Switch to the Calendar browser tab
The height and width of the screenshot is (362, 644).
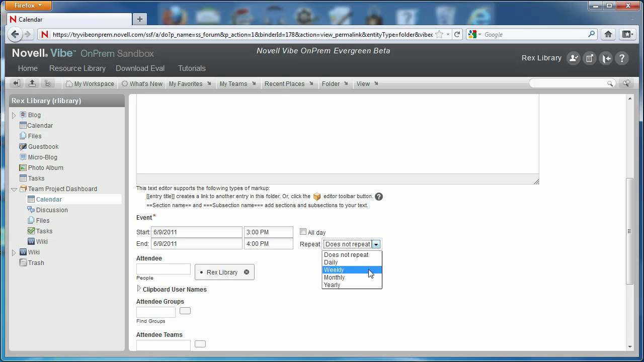point(69,19)
